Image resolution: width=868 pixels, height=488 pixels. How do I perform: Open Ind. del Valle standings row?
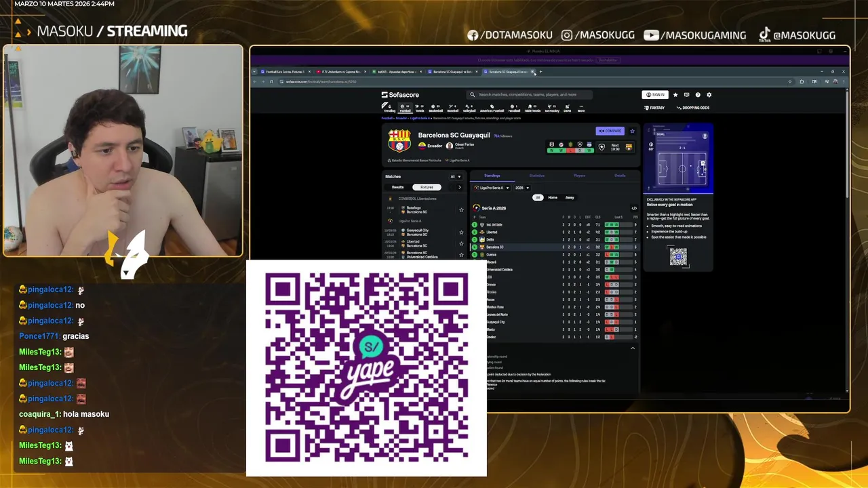coord(555,224)
